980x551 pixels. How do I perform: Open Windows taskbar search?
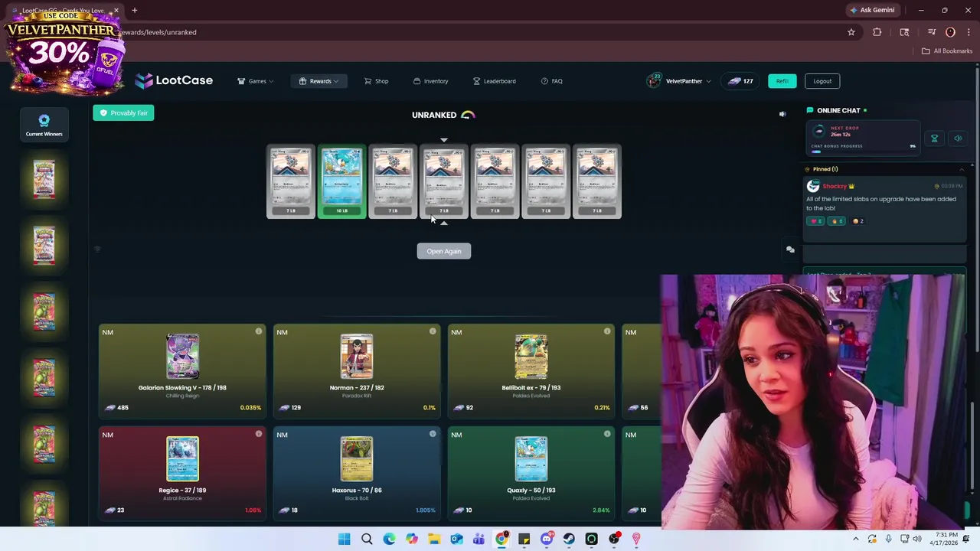tap(367, 540)
